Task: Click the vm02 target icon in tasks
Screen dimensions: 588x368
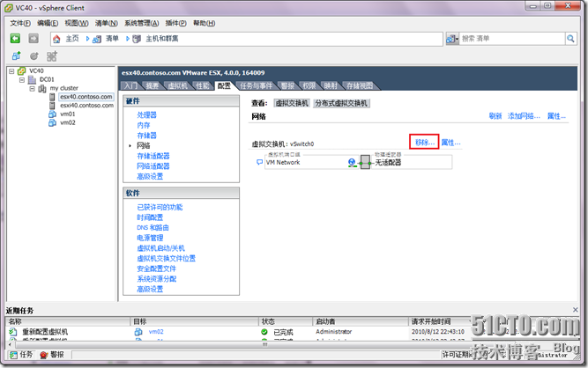Action: (138, 332)
